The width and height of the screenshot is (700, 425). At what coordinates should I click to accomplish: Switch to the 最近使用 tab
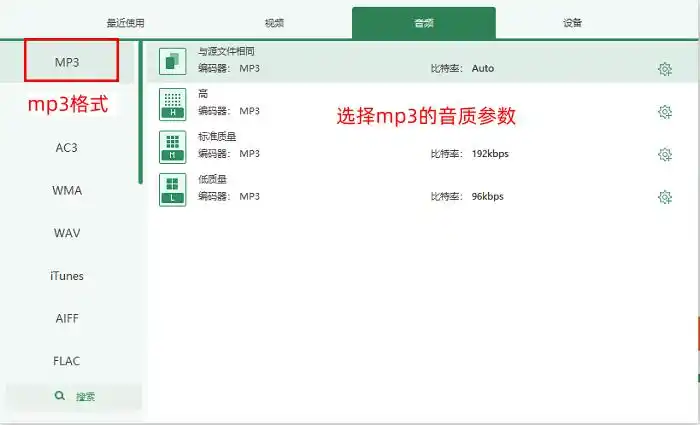(126, 22)
